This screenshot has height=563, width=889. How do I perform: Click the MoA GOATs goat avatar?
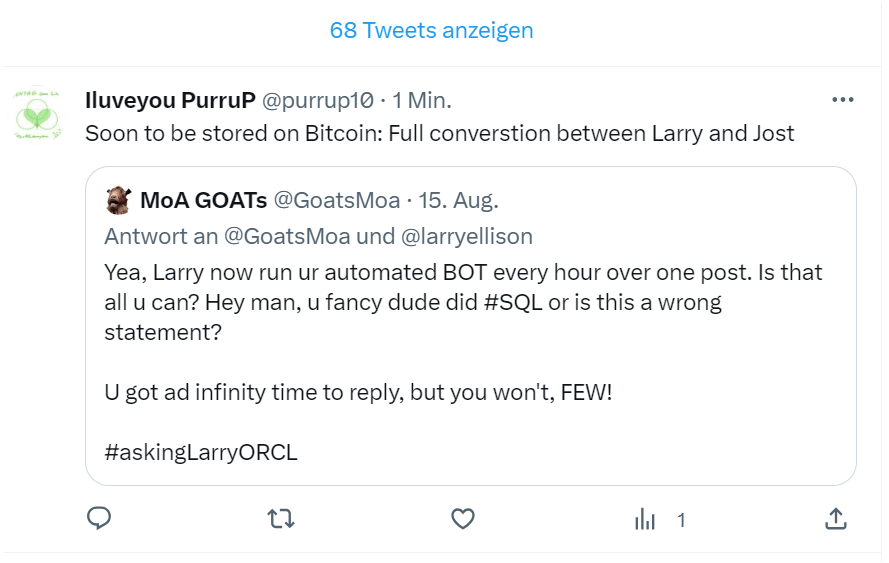(119, 200)
